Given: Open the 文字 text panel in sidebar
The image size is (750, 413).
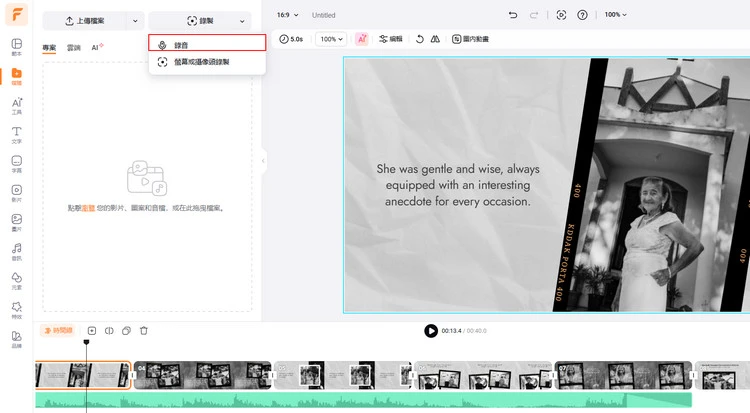Looking at the screenshot, I should click(17, 134).
